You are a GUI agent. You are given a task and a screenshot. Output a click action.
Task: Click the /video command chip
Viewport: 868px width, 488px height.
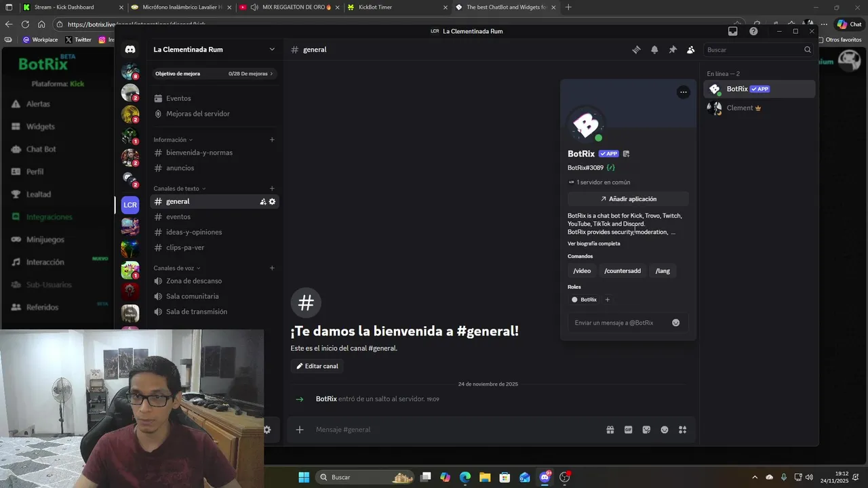pos(582,271)
